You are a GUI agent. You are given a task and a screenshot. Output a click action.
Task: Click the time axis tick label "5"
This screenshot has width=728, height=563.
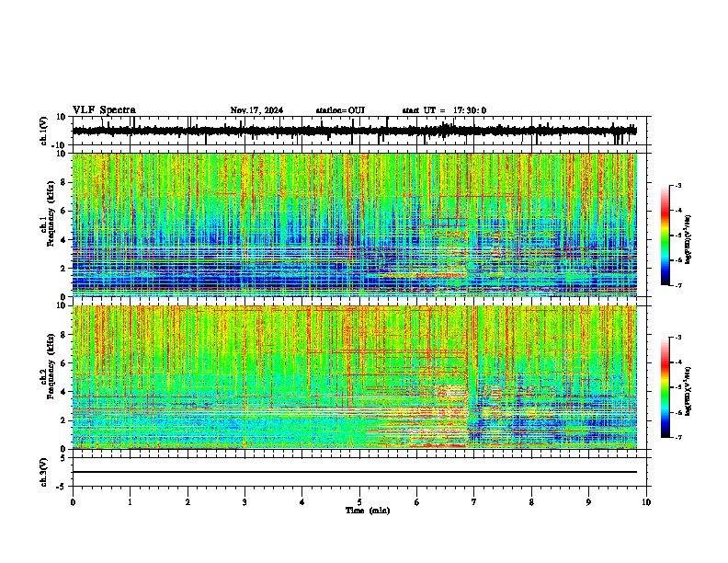click(359, 502)
